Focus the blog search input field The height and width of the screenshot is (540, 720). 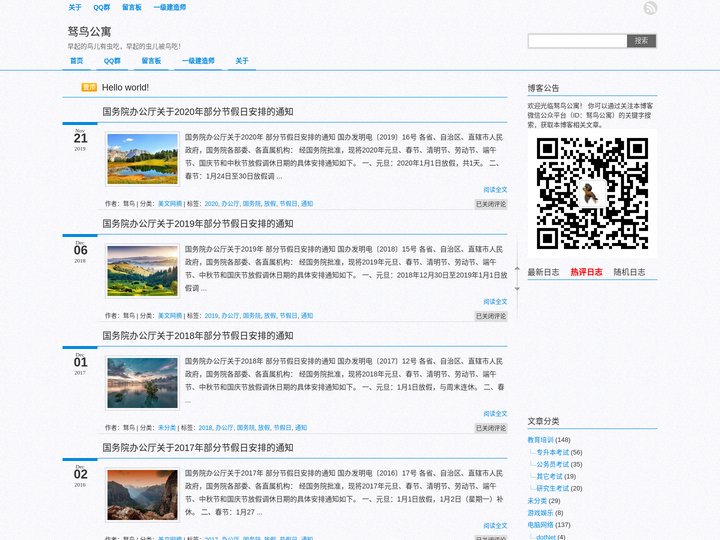[577, 41]
